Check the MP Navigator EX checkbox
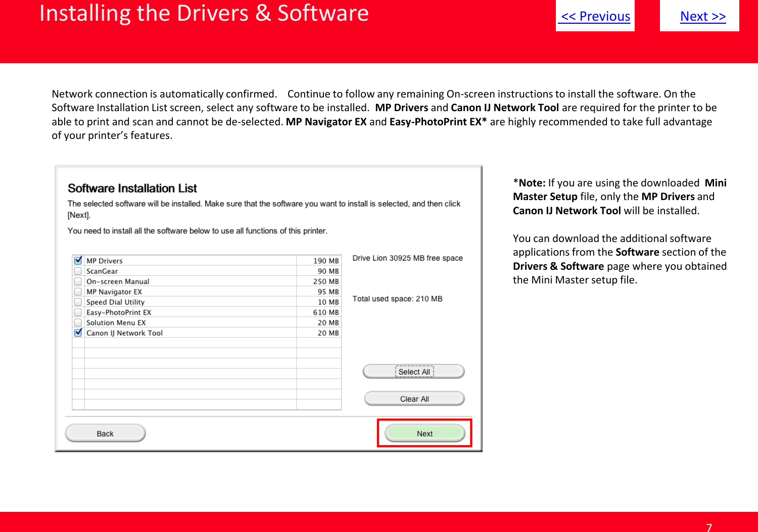Screen dimensions: 758x532 [x=78, y=292]
